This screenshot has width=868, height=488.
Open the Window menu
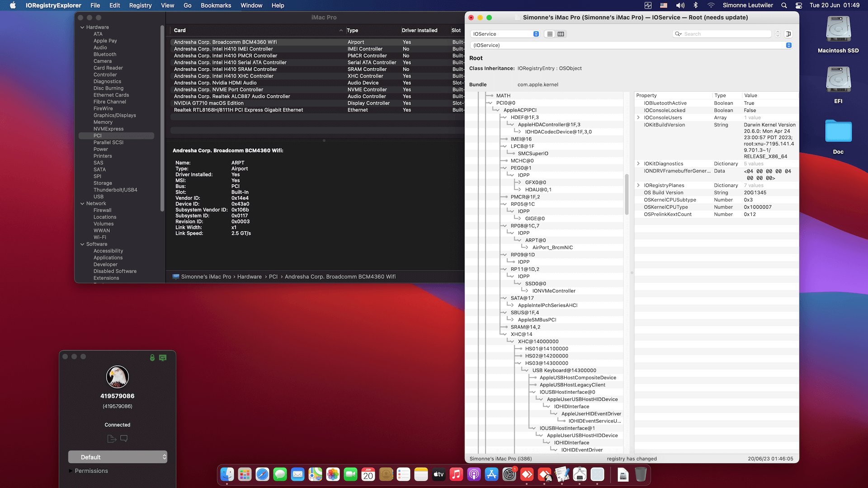click(x=251, y=5)
